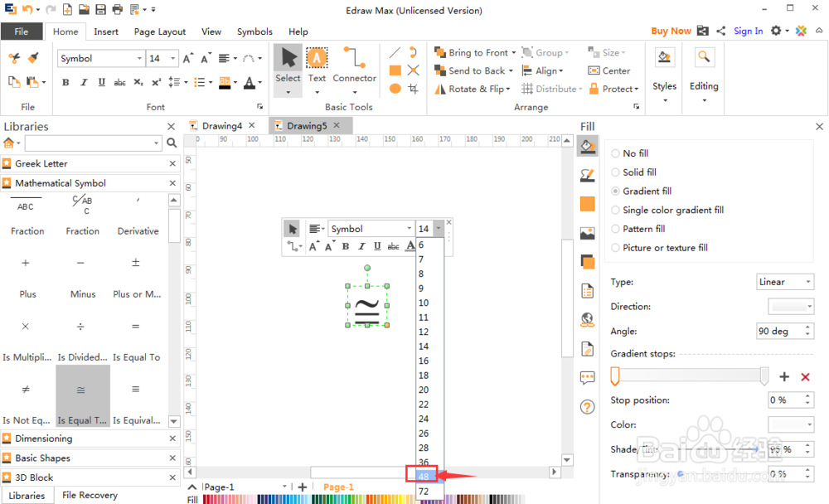This screenshot has width=829, height=504.
Task: Switch to the Drawing4 document tab
Action: 221,126
